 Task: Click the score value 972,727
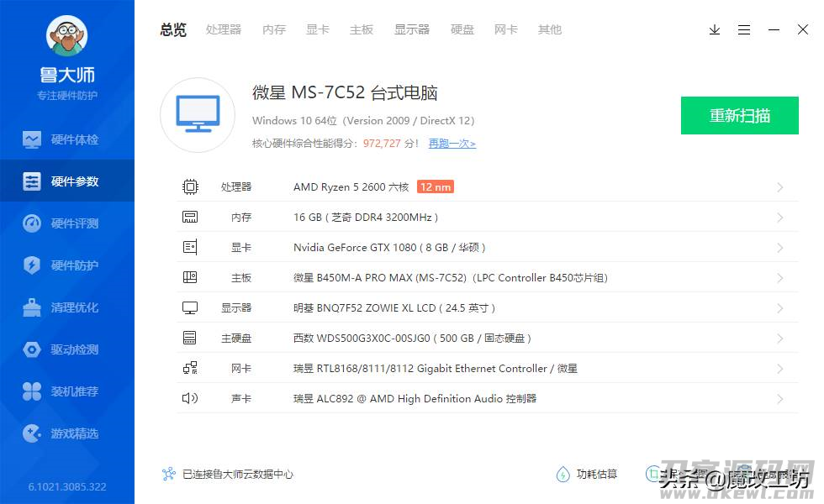[x=382, y=144]
